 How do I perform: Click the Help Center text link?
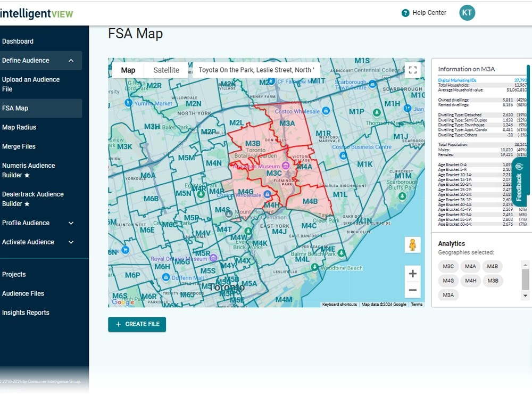429,13
